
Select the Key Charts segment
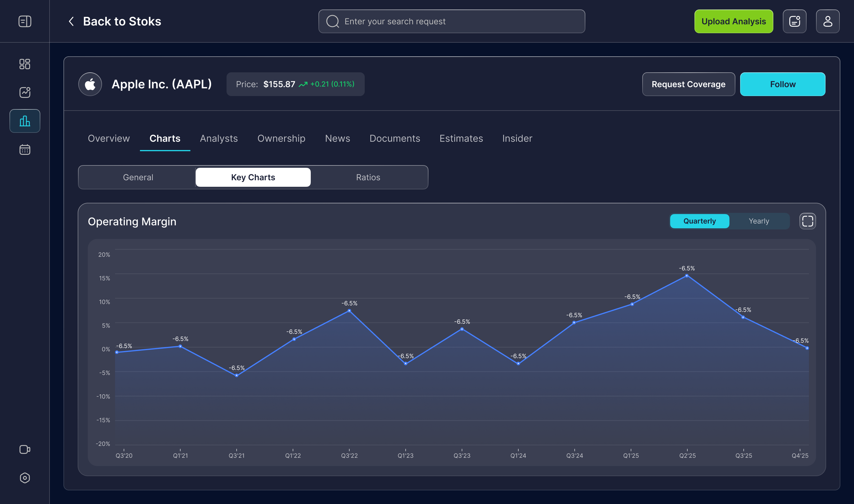coord(253,177)
